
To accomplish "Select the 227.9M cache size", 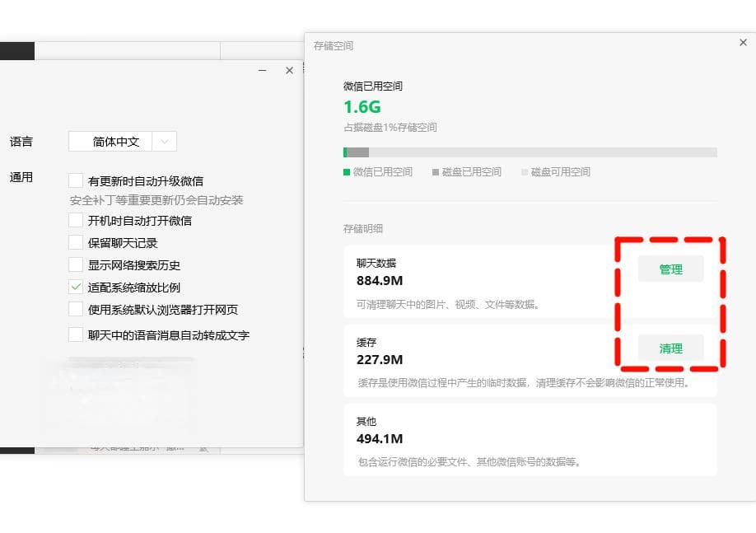I will [380, 359].
